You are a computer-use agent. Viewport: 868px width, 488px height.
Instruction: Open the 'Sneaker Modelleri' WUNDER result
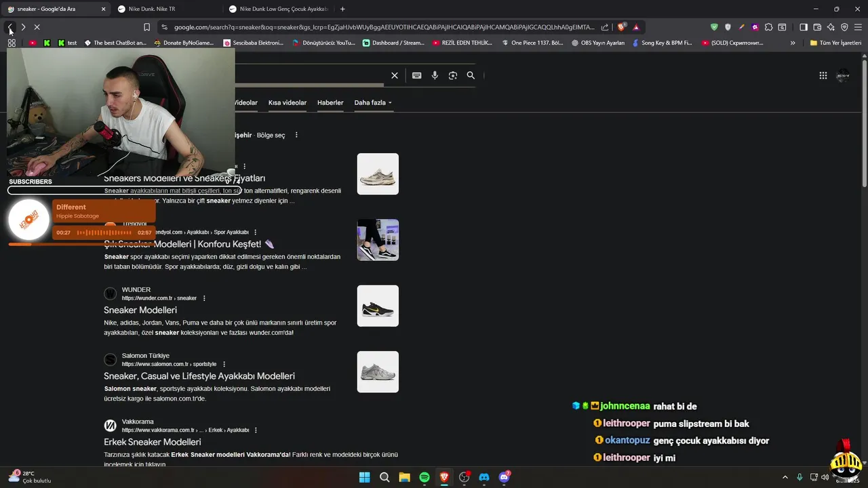click(x=140, y=310)
